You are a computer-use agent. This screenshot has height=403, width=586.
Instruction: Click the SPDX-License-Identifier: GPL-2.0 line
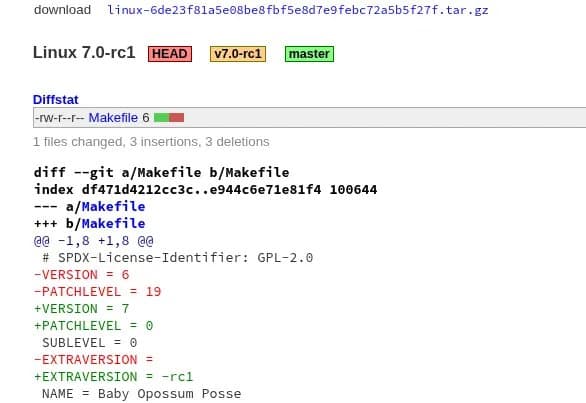tap(178, 258)
